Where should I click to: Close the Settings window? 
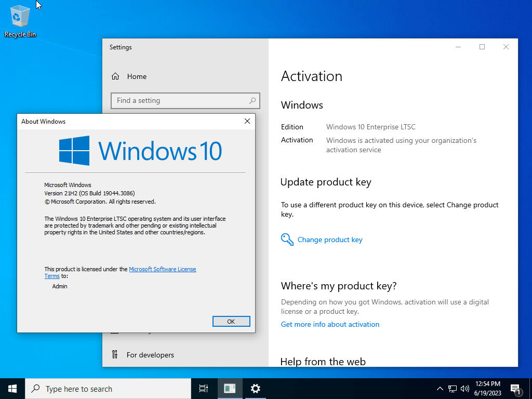click(x=506, y=47)
